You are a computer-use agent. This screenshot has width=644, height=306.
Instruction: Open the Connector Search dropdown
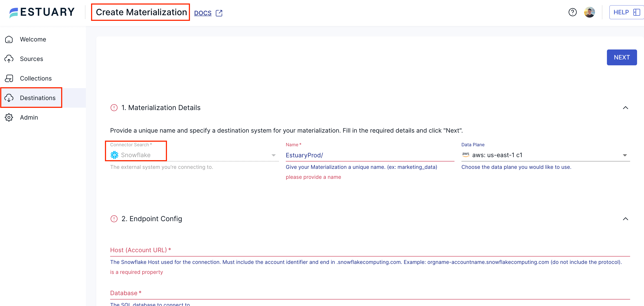[273, 155]
